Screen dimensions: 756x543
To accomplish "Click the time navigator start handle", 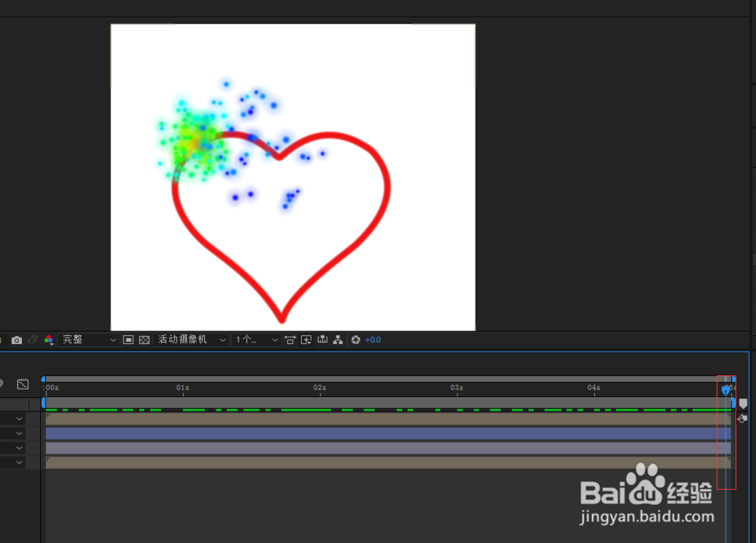I will pyautogui.click(x=43, y=379).
